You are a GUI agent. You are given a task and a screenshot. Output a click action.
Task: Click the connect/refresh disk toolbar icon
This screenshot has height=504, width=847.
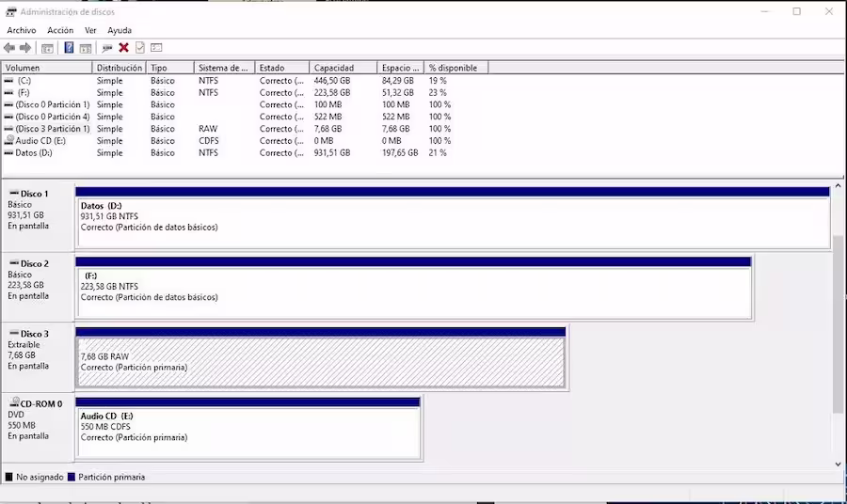(x=107, y=48)
